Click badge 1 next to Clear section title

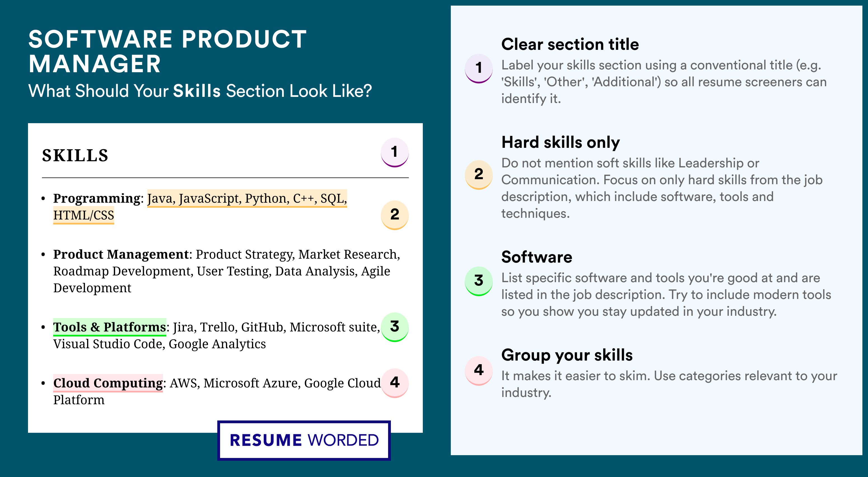click(479, 68)
